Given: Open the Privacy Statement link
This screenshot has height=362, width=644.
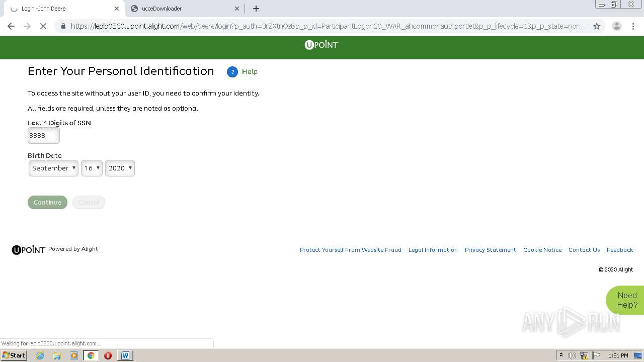Looking at the screenshot, I should 491,250.
